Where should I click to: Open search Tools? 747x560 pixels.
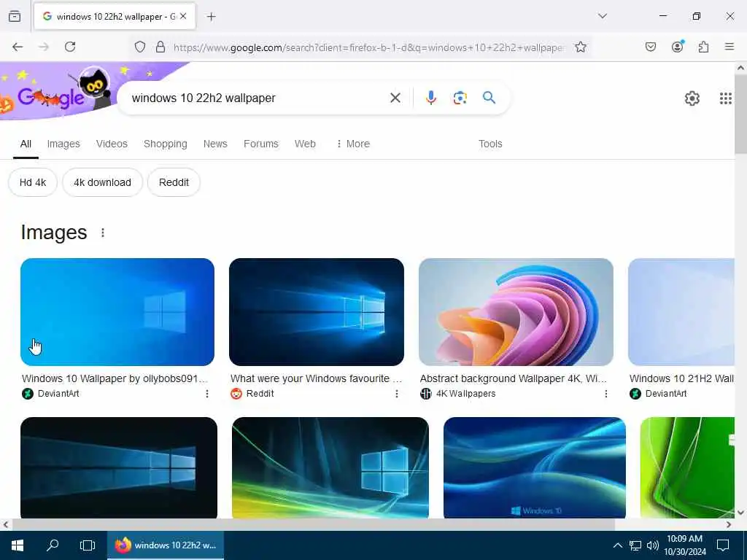click(490, 144)
